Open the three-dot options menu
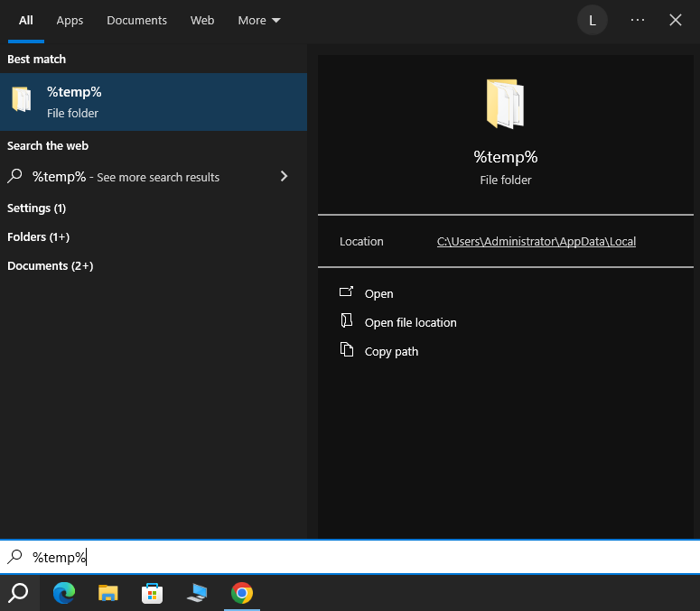This screenshot has width=700, height=611. pyautogui.click(x=638, y=20)
